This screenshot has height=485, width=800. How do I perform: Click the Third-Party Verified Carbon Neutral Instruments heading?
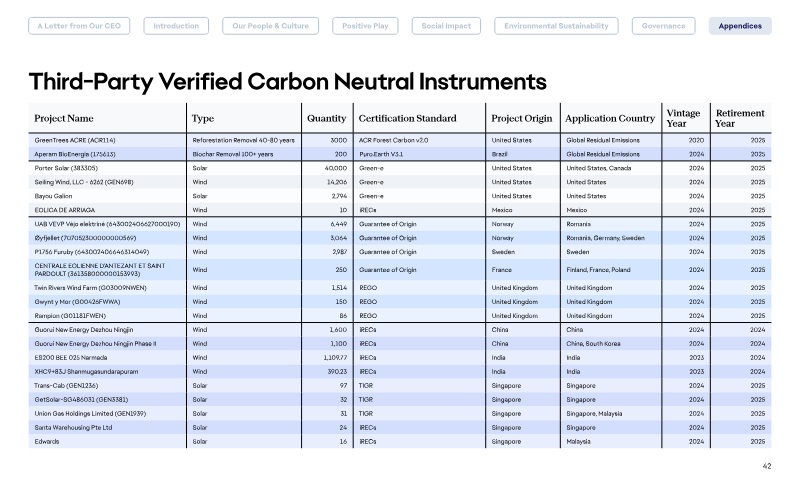pos(288,82)
